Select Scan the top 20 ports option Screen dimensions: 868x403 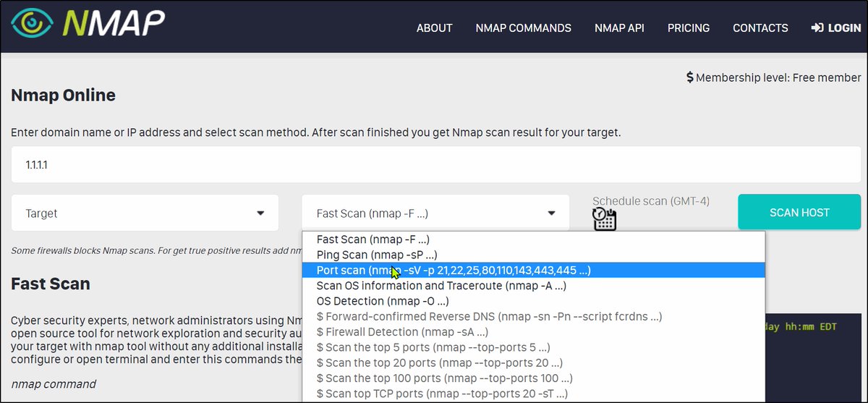point(533,362)
